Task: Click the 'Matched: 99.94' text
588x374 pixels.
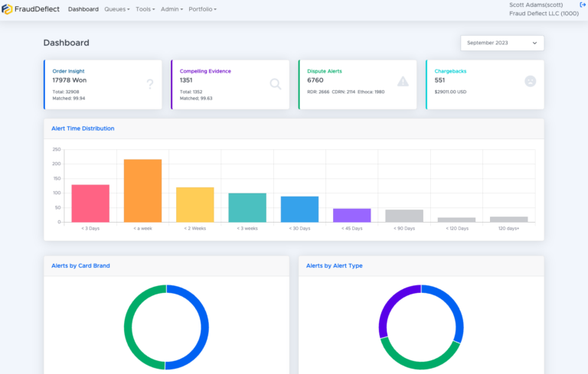Action: tap(69, 99)
